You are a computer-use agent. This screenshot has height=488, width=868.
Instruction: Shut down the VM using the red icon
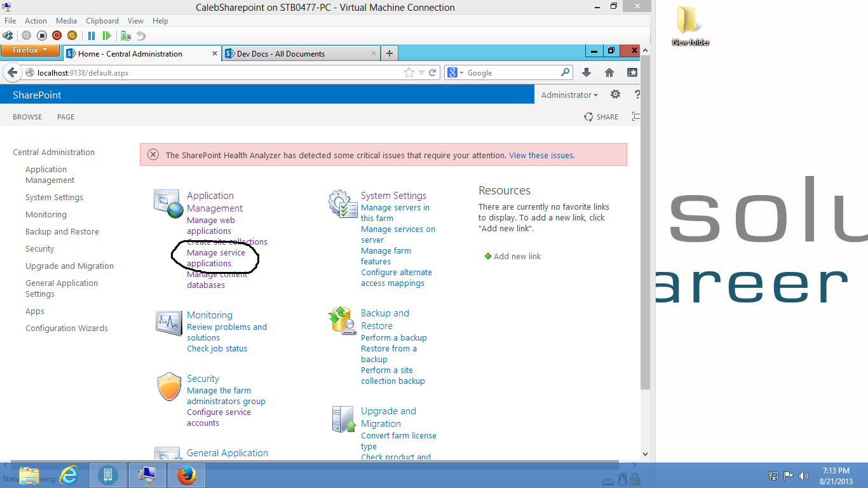point(57,36)
